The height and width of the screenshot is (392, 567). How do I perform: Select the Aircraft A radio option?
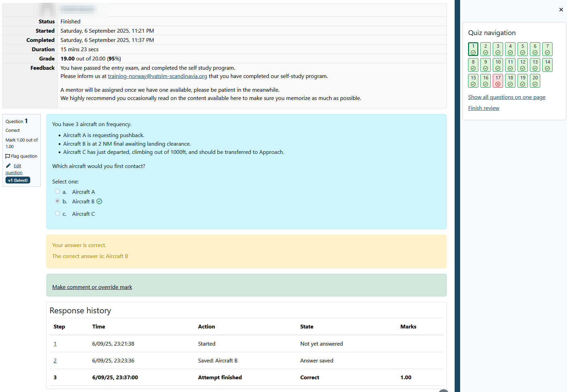click(57, 192)
